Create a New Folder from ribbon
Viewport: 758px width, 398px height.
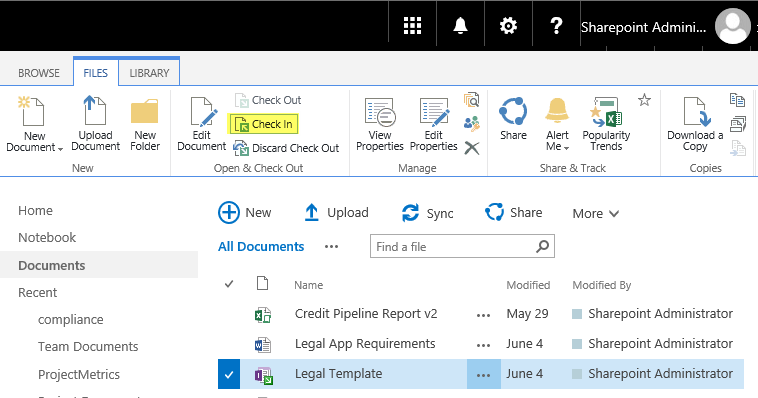(x=145, y=124)
